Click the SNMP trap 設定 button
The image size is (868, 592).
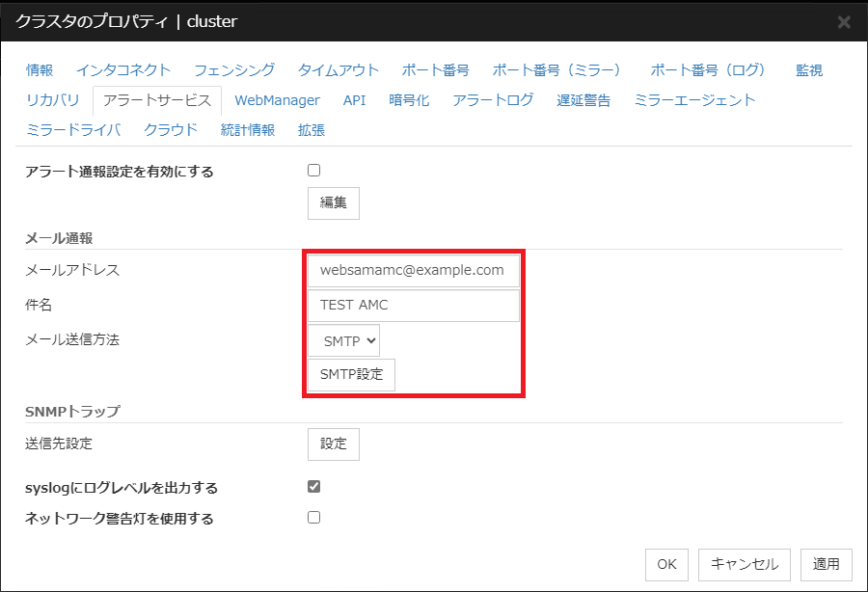tap(333, 444)
